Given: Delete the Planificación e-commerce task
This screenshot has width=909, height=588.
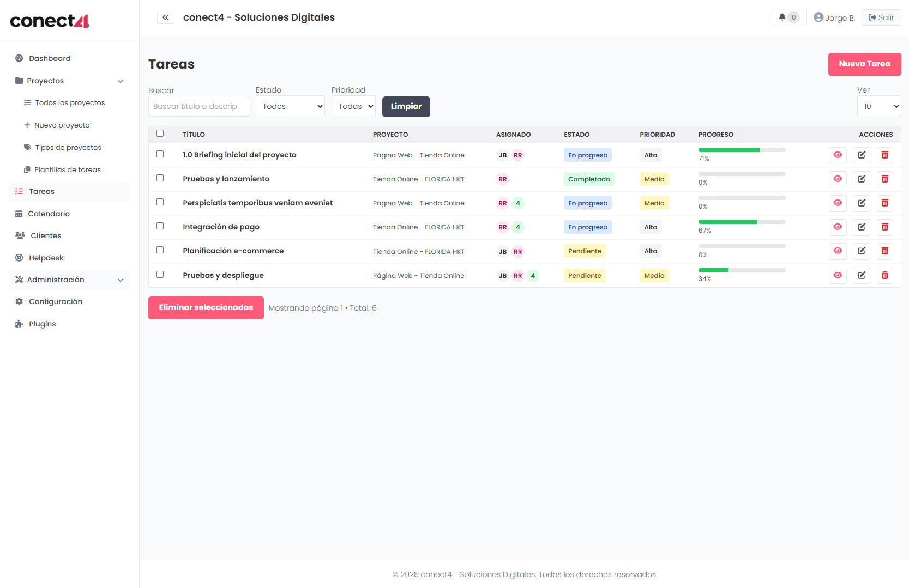Looking at the screenshot, I should (884, 251).
